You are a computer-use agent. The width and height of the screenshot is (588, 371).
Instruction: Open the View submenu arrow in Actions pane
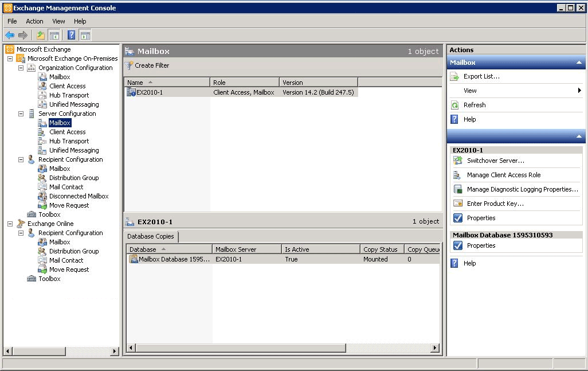[579, 90]
